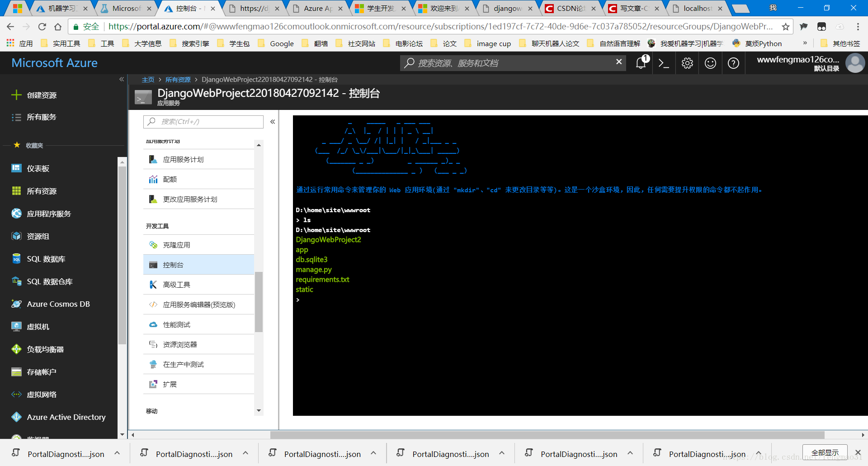Viewport: 868px width, 466px height.
Task: Select 在生产中测试 menu item
Action: pos(198,364)
